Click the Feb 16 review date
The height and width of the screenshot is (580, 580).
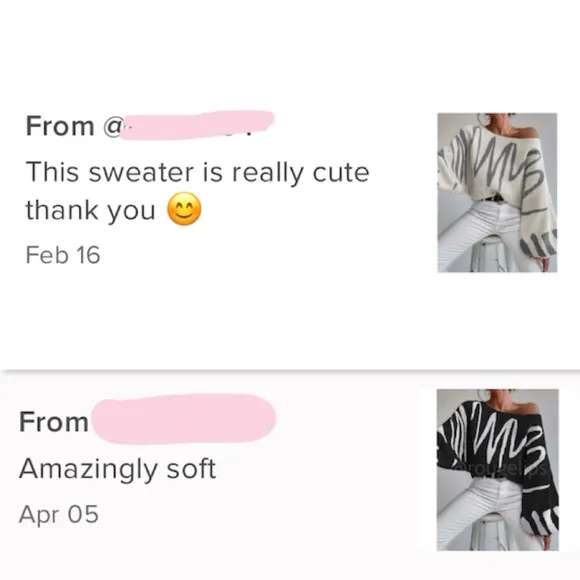click(x=63, y=255)
